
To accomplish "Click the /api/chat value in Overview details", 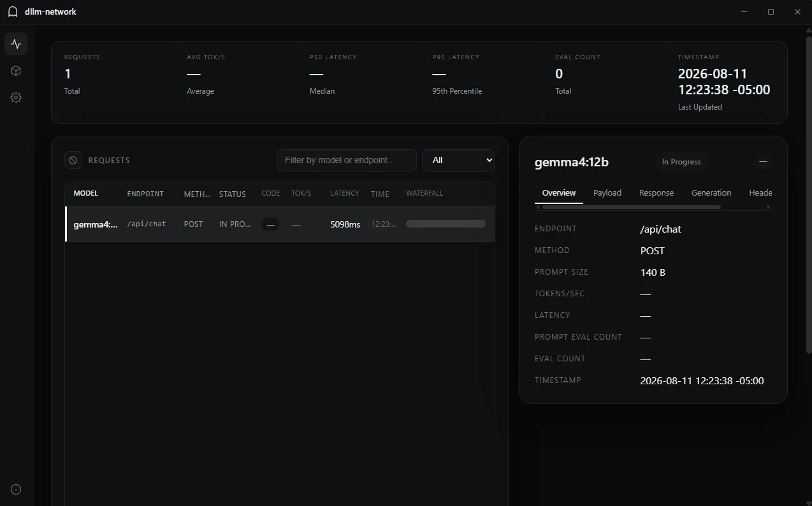I will click(660, 229).
